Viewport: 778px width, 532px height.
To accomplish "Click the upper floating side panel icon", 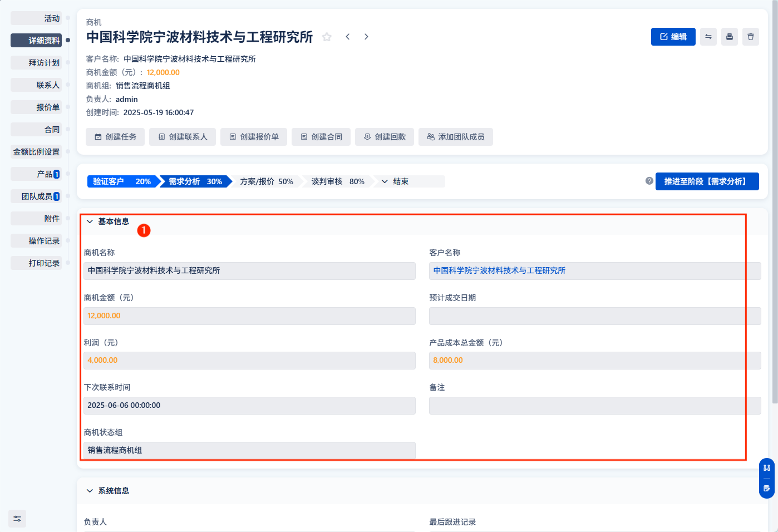I will (767, 468).
